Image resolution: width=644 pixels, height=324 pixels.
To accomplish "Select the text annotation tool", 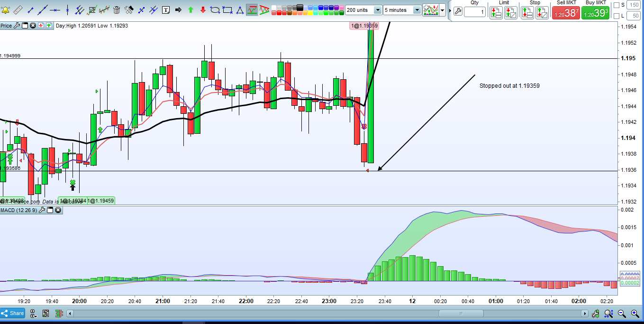I will [x=166, y=9].
